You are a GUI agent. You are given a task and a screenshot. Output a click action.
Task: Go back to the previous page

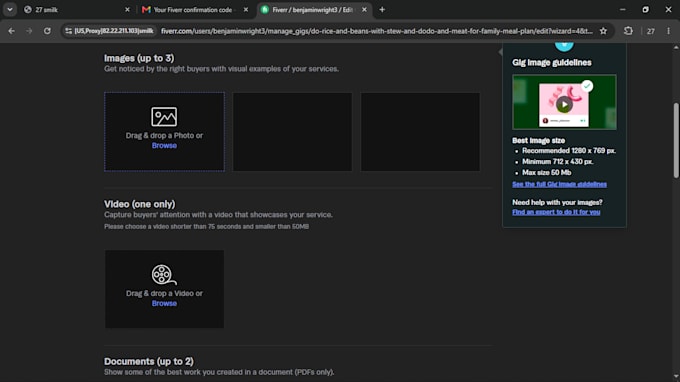12,31
